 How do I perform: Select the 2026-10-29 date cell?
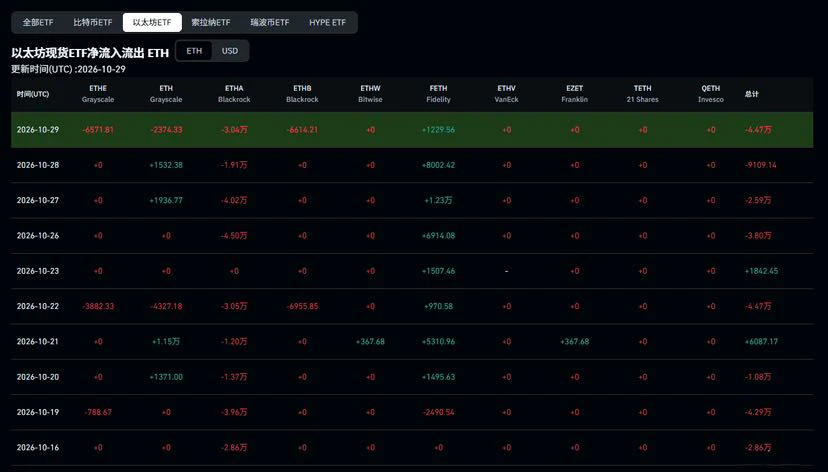click(38, 130)
